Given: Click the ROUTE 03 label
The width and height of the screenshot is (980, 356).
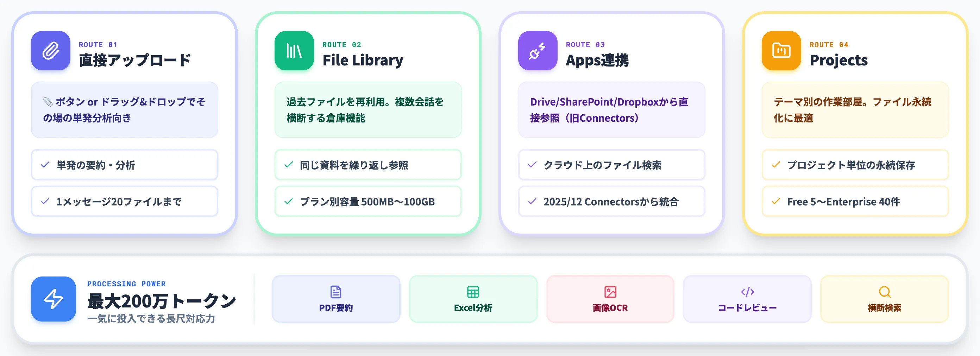Looking at the screenshot, I should tap(585, 44).
